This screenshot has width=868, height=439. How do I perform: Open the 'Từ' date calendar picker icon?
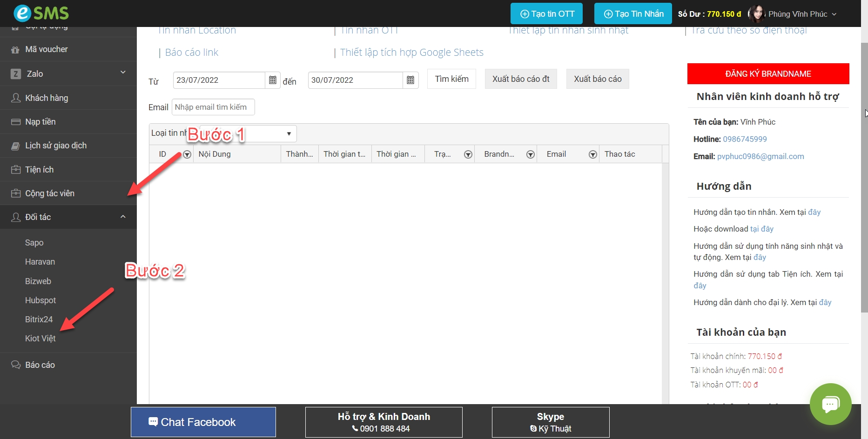pos(273,80)
